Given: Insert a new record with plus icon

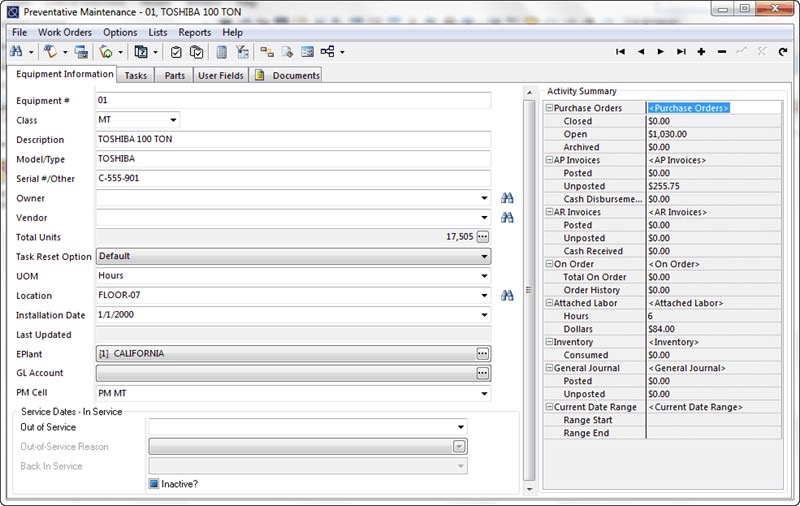Looking at the screenshot, I should click(x=701, y=52).
